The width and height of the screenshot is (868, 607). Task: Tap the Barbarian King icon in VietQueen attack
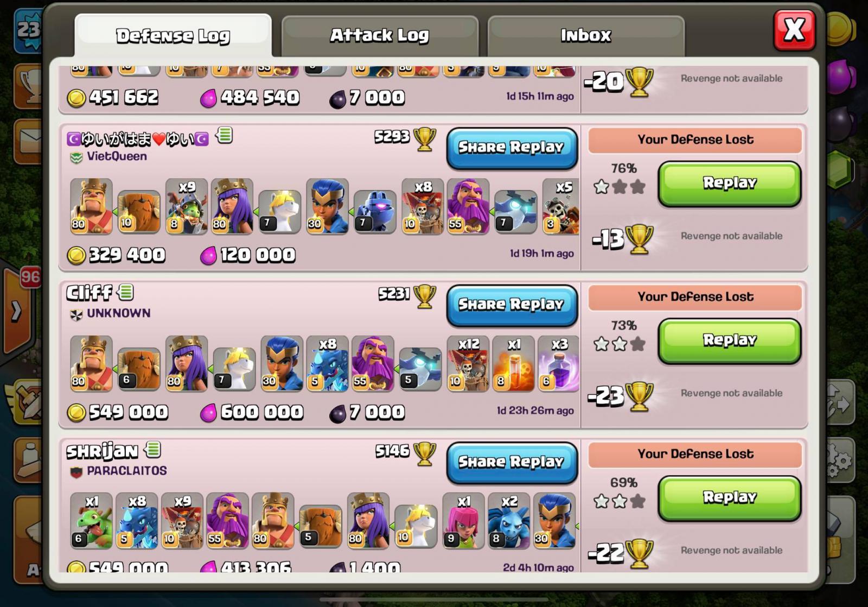point(91,206)
